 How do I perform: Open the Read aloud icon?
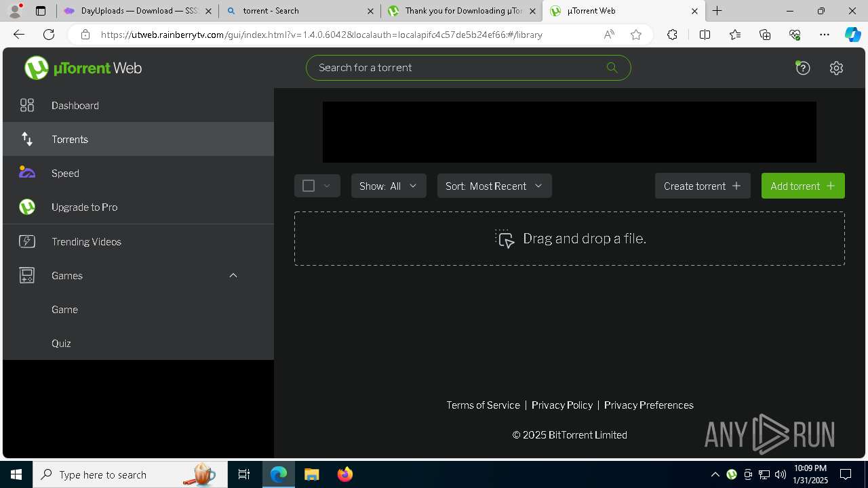pos(609,35)
